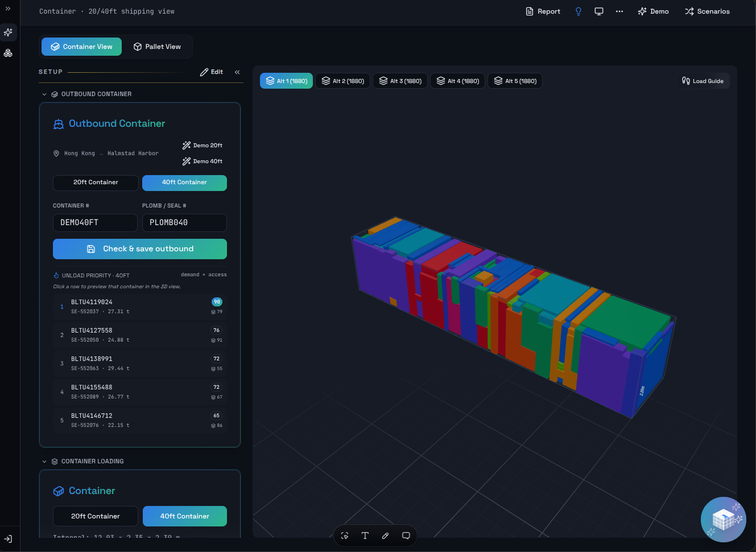The height and width of the screenshot is (552, 756).
Task: Click 'SE-552050 · 24.88 t' row detail
Action: [100, 341]
